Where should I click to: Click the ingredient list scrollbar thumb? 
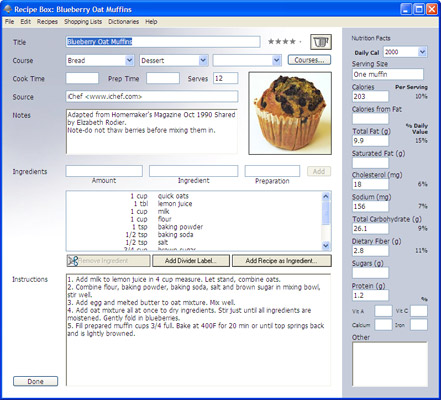point(326,213)
